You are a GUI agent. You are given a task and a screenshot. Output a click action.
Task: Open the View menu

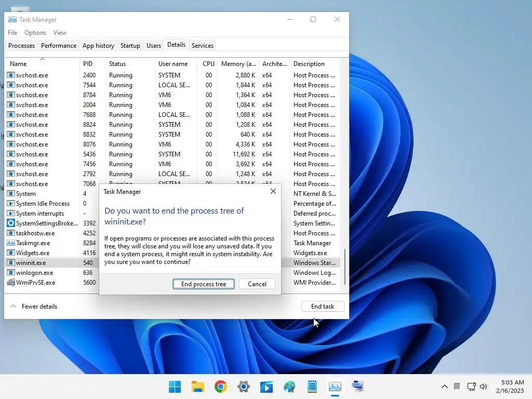click(x=60, y=33)
